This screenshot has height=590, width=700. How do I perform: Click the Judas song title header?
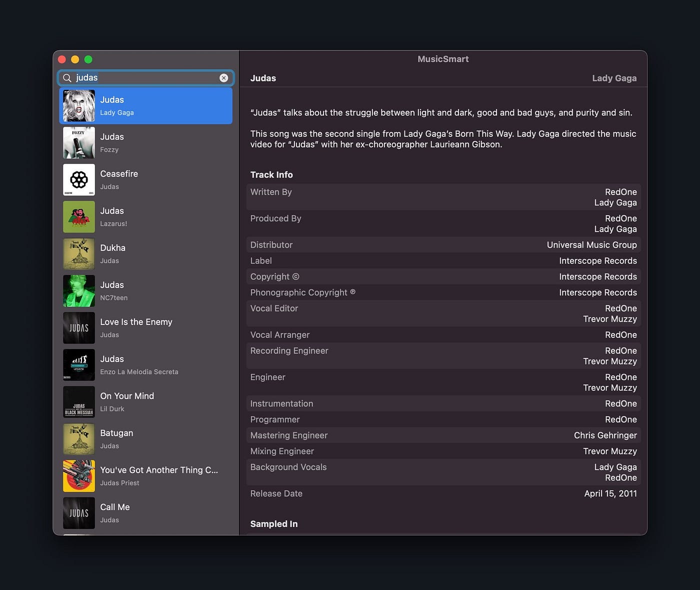263,78
